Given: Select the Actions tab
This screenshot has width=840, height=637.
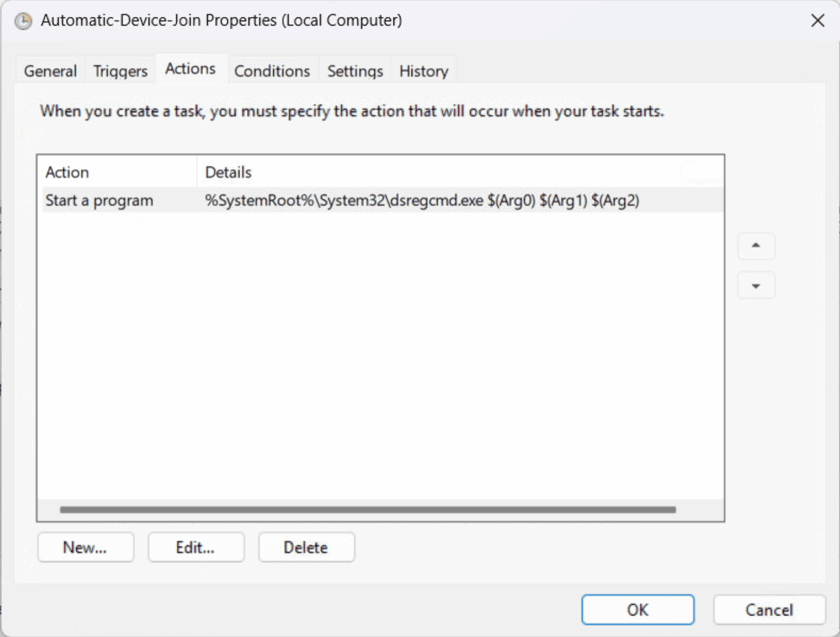Looking at the screenshot, I should click(190, 69).
